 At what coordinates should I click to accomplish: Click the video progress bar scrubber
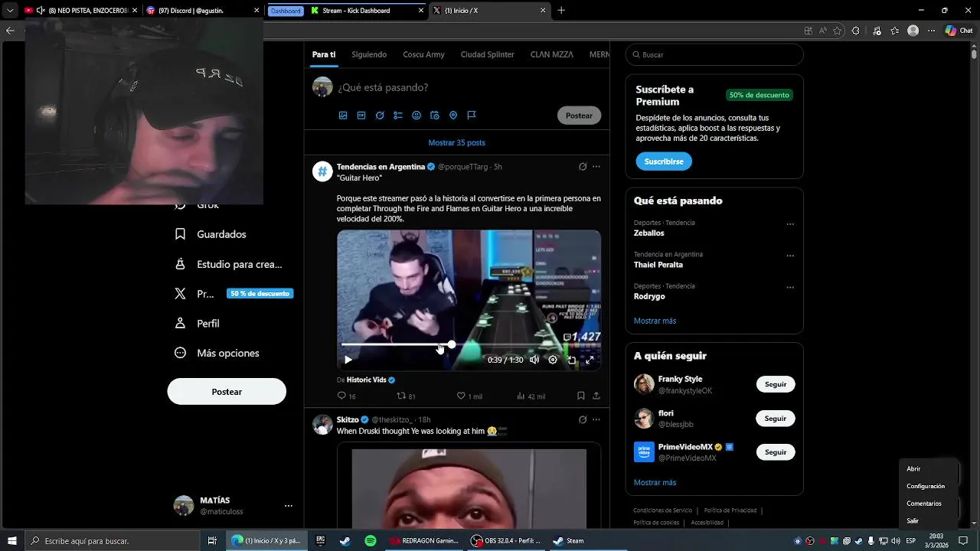click(452, 345)
